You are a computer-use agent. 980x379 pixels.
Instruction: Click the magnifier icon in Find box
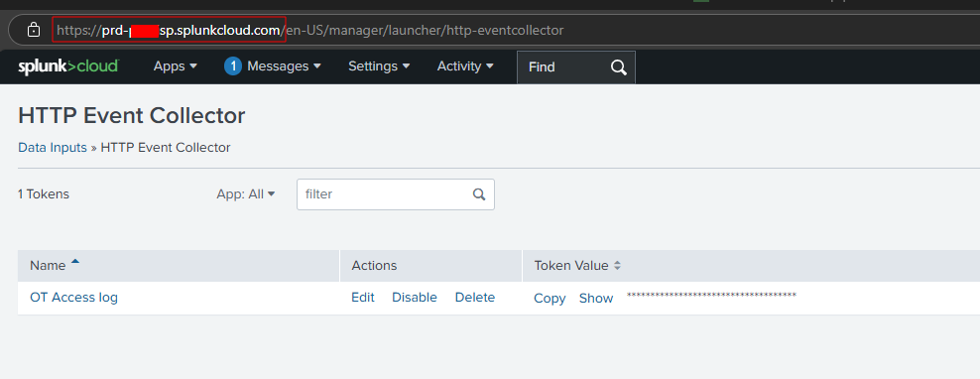(618, 66)
